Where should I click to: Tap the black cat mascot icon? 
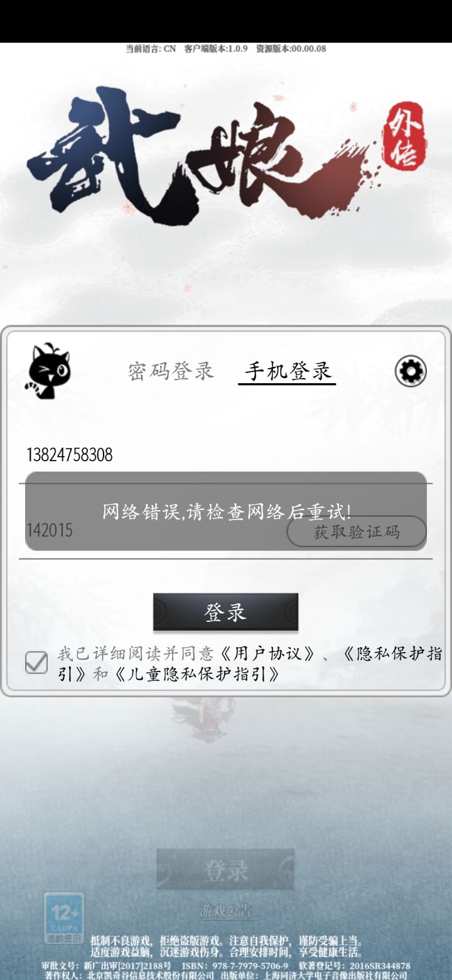pyautogui.click(x=47, y=371)
